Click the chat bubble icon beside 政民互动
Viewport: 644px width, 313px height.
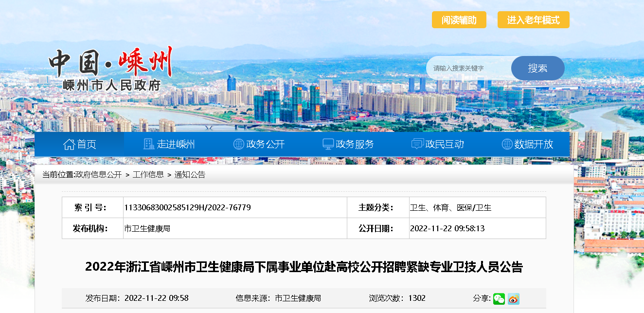pos(417,144)
